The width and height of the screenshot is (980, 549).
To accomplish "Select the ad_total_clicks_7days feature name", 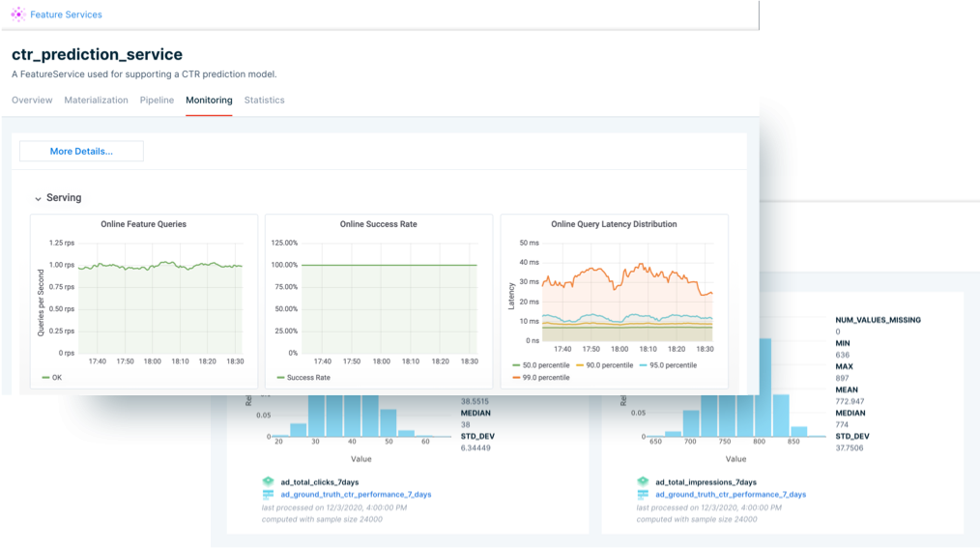I will pyautogui.click(x=319, y=482).
